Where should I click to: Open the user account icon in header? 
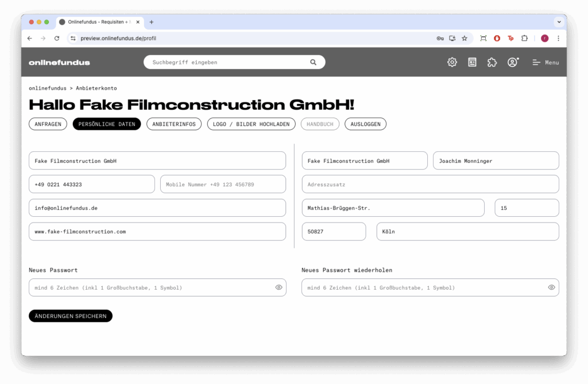(512, 62)
